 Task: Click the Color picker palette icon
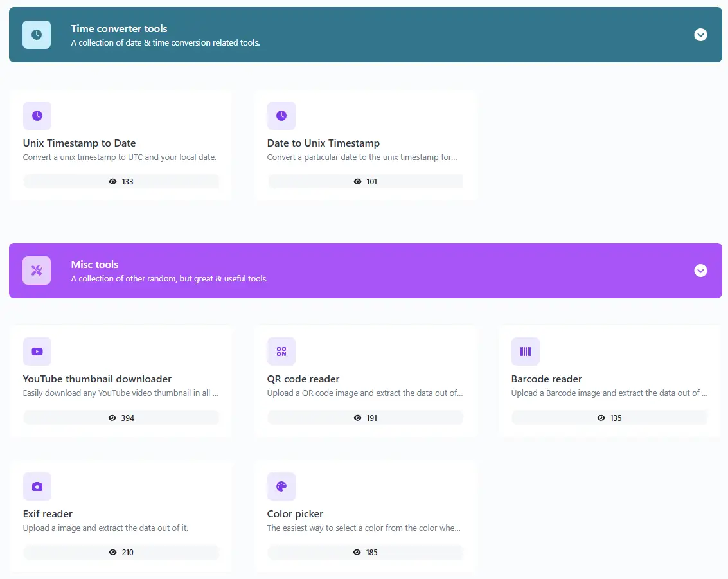(281, 486)
